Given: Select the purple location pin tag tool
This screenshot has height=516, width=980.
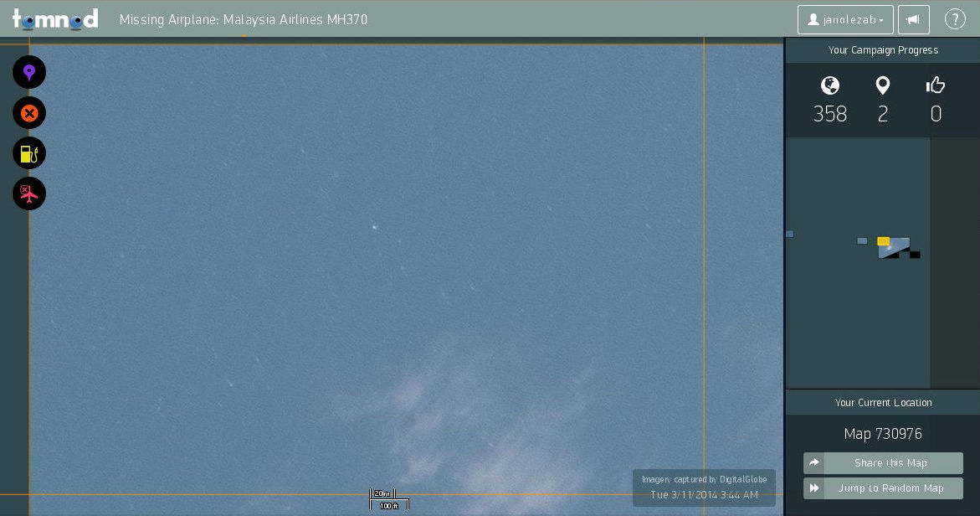Looking at the screenshot, I should click(x=29, y=73).
